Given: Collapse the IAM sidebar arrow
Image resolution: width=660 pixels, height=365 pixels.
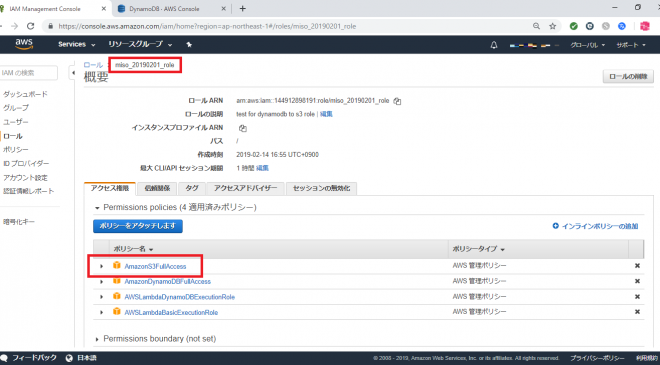Looking at the screenshot, I should pos(73,73).
